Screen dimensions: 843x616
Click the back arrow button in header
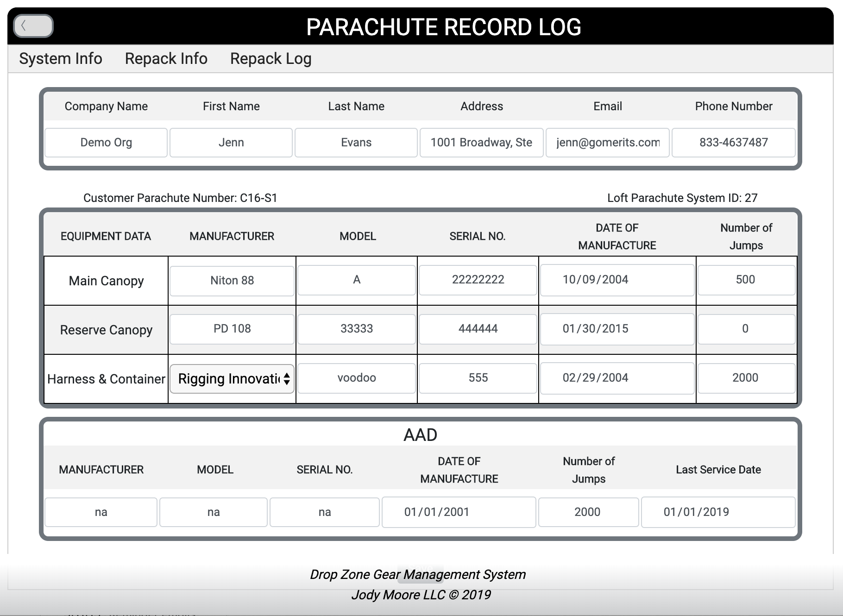[x=33, y=26]
